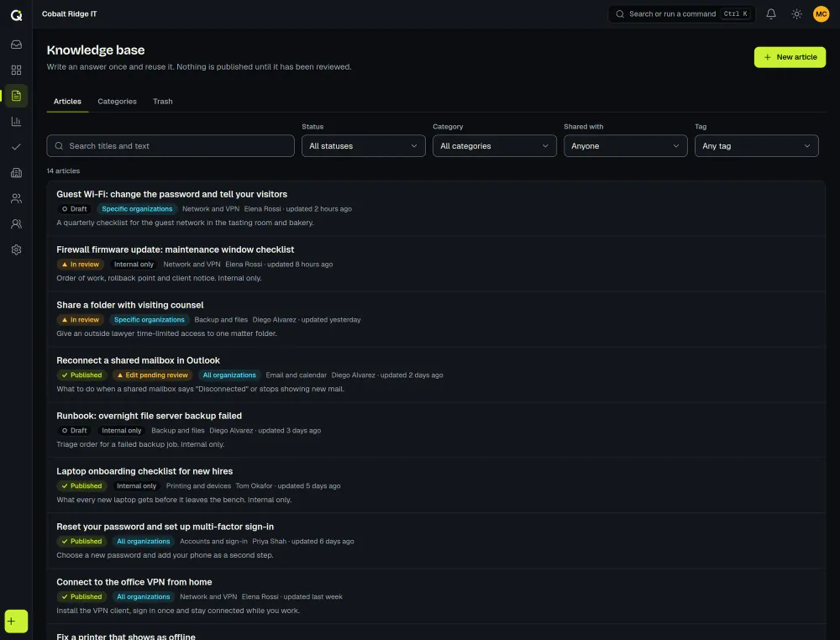Open Reset your password multi-factor article
Viewport: 840px width, 640px height.
(165, 527)
